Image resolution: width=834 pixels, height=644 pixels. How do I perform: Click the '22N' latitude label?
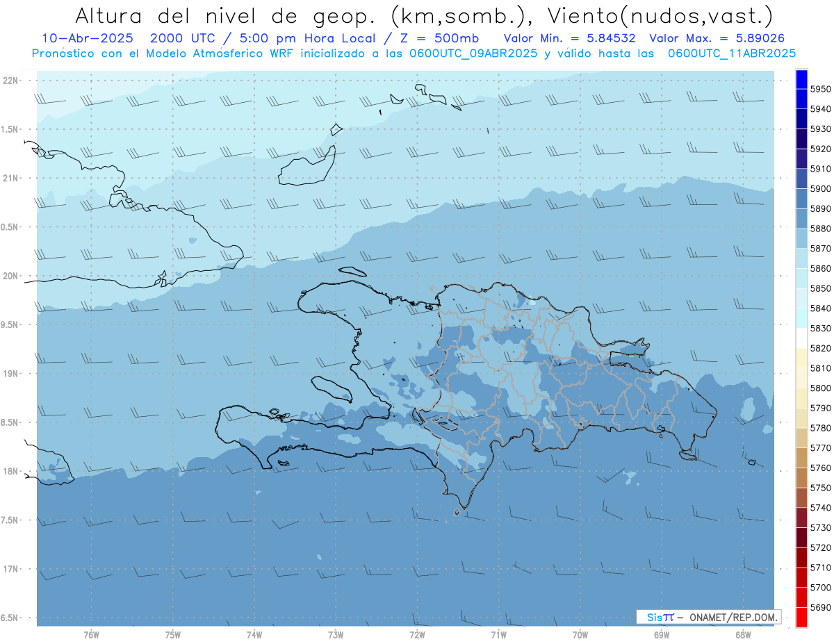[10, 81]
